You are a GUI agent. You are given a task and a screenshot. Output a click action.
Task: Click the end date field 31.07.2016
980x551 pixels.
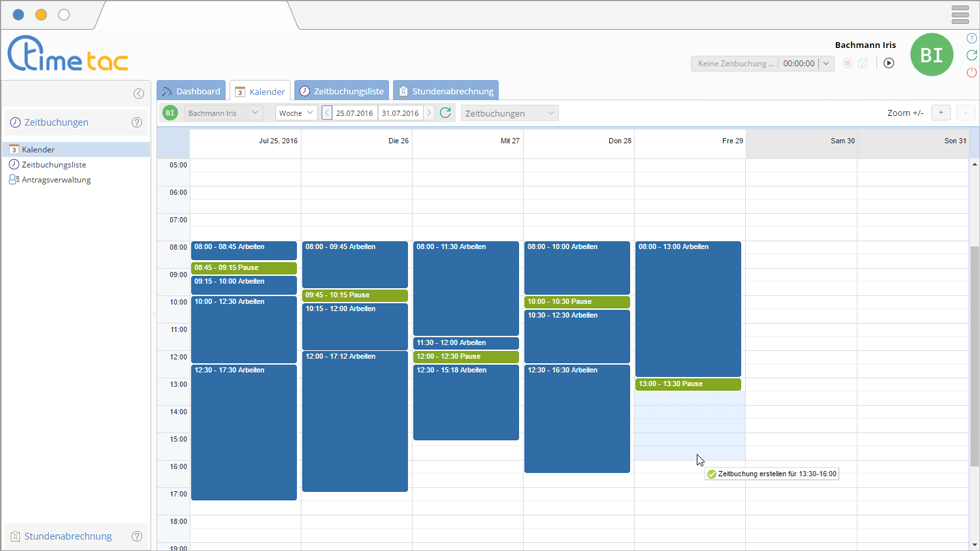click(x=400, y=113)
